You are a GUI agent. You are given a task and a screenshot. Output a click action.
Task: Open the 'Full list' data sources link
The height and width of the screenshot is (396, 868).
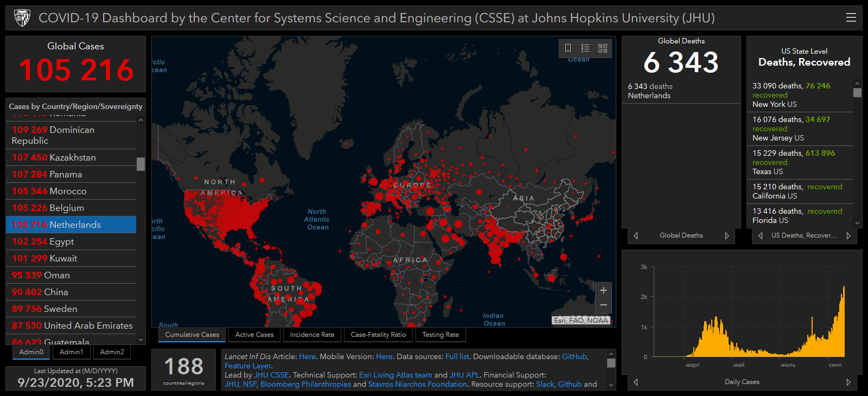click(457, 356)
